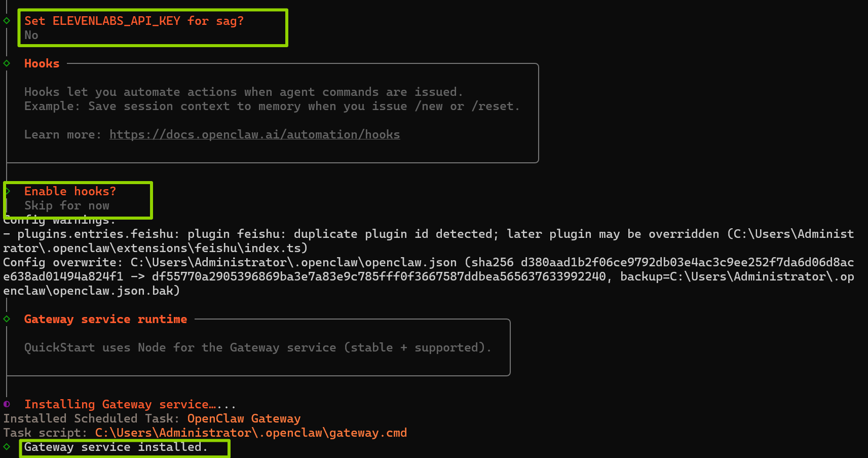Select the 'No' answer under the ELEVENLABS prompt
This screenshot has height=458, width=868.
click(x=31, y=35)
